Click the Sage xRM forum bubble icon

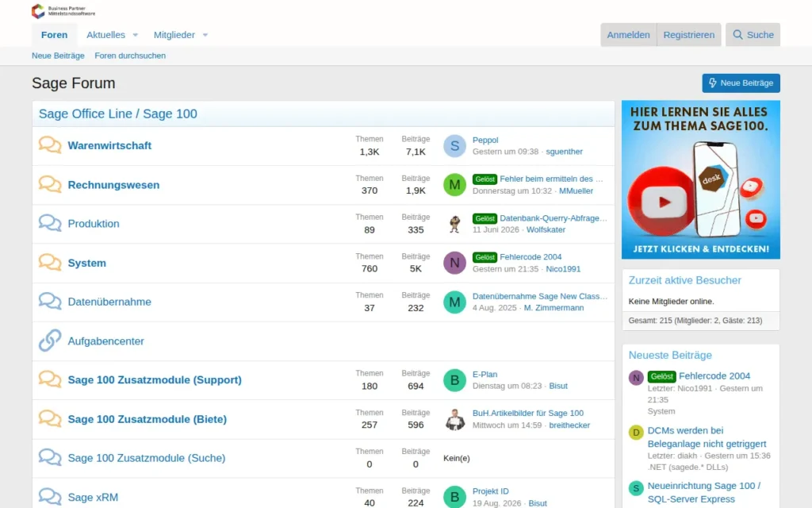pyautogui.click(x=50, y=497)
